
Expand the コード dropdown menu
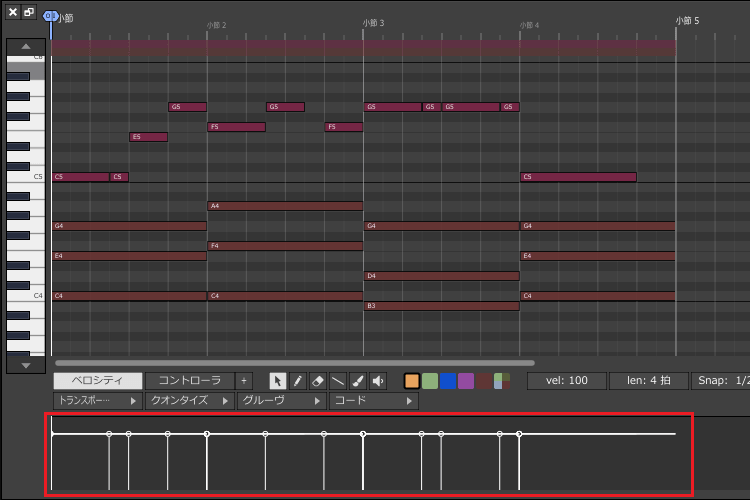pos(374,401)
